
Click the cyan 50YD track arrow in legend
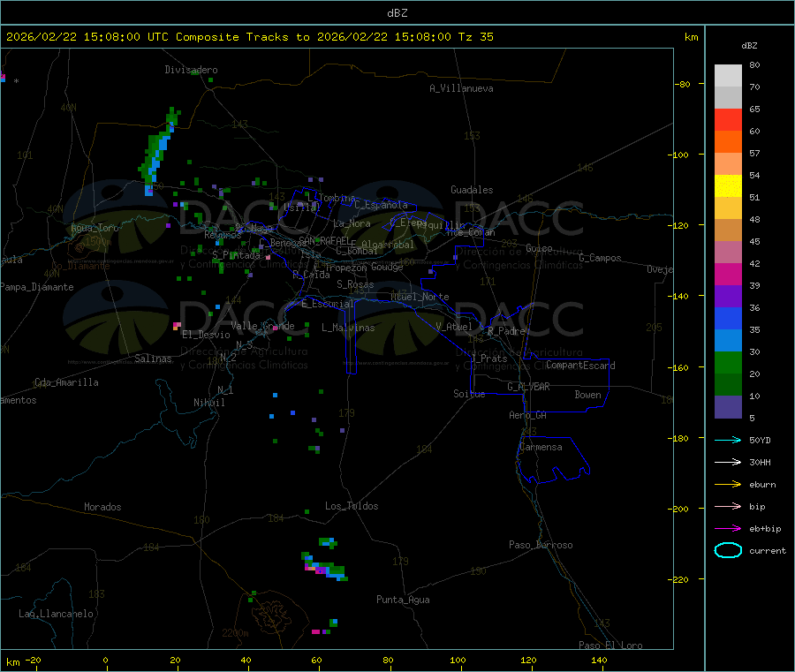728,440
